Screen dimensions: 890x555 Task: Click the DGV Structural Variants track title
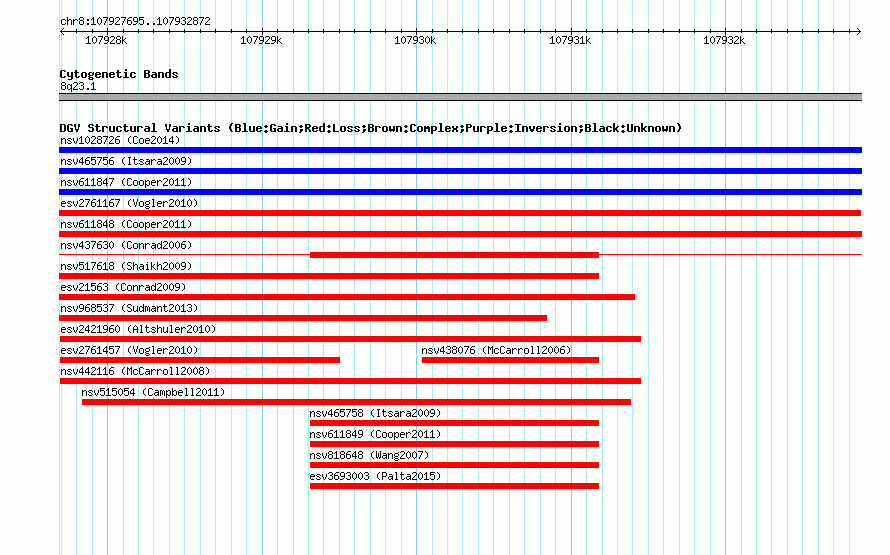tap(371, 128)
